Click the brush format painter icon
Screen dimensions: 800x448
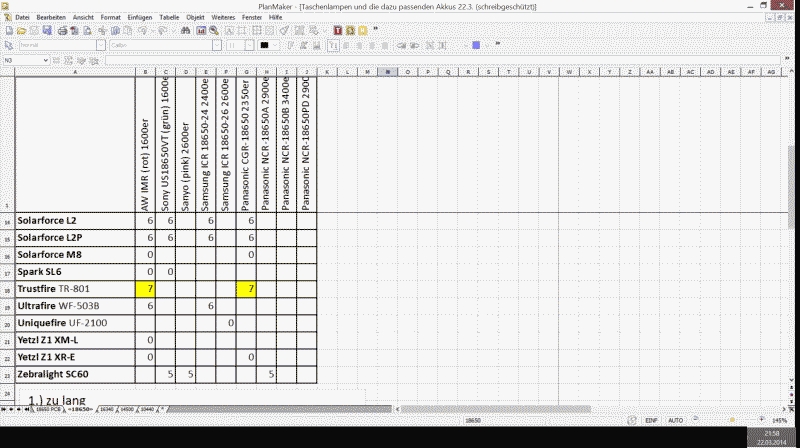pos(285,31)
